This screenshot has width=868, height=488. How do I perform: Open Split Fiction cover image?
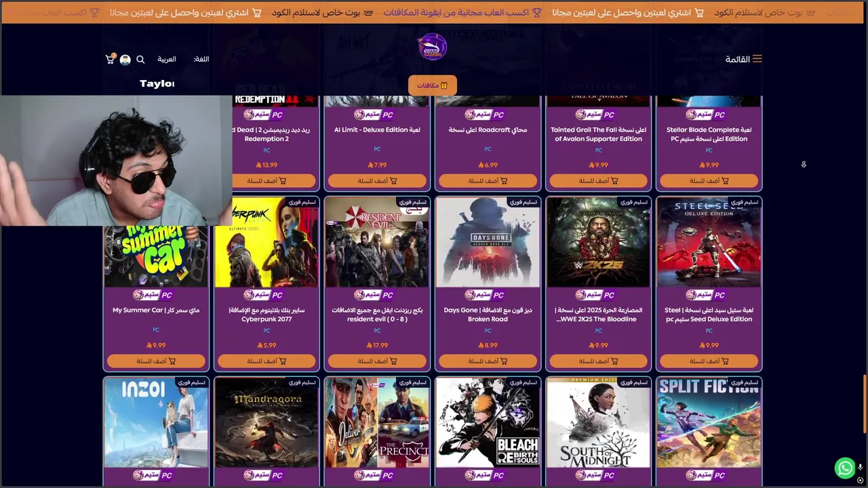[x=709, y=422]
